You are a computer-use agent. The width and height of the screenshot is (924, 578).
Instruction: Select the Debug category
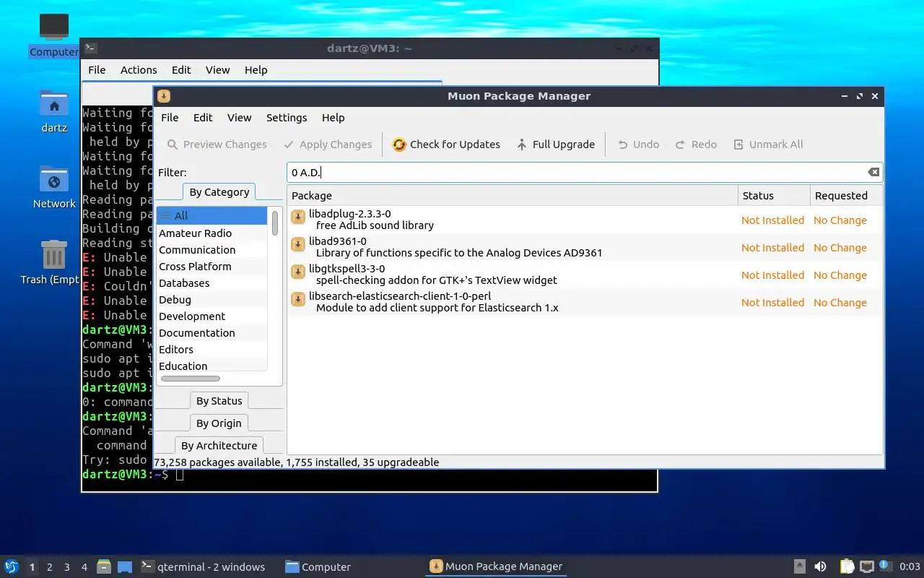[x=212, y=300]
